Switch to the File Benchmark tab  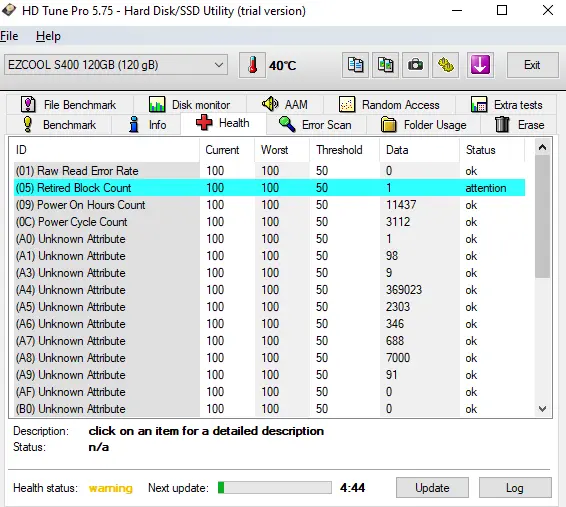pos(70,105)
